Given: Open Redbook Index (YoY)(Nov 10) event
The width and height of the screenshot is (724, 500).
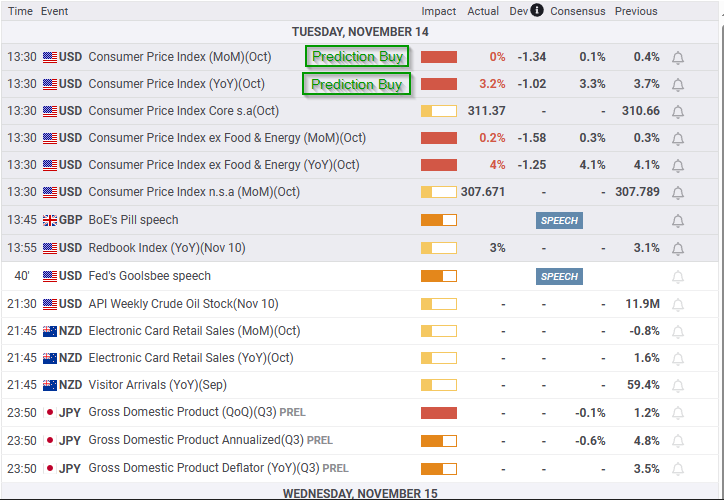Looking at the screenshot, I should (x=167, y=248).
